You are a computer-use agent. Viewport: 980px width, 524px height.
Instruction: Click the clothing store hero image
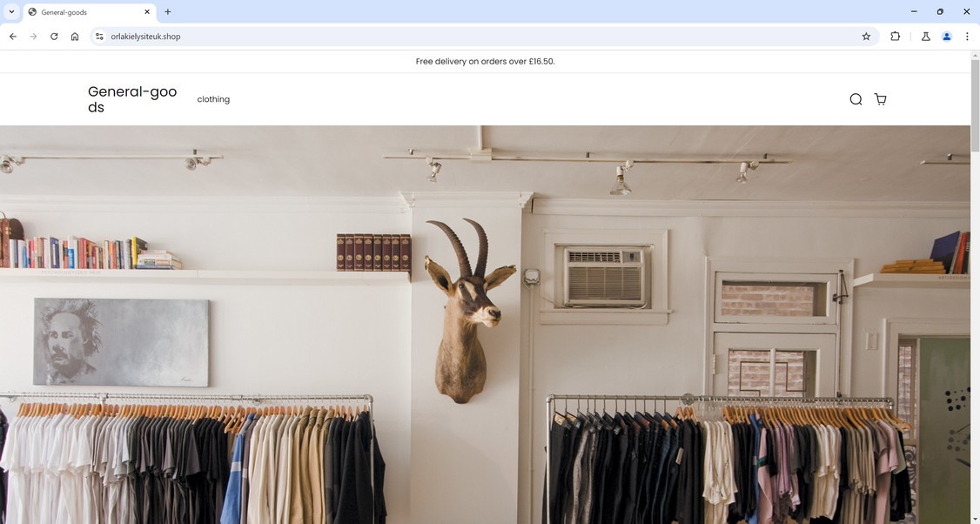coord(485,325)
